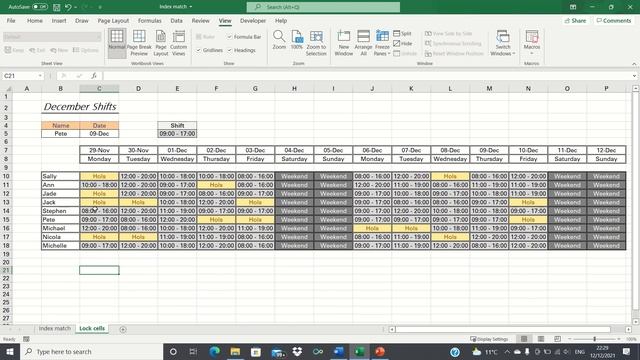Screen dimensions: 640x360
Task: Switch to the Home tab
Action: (x=35, y=20)
